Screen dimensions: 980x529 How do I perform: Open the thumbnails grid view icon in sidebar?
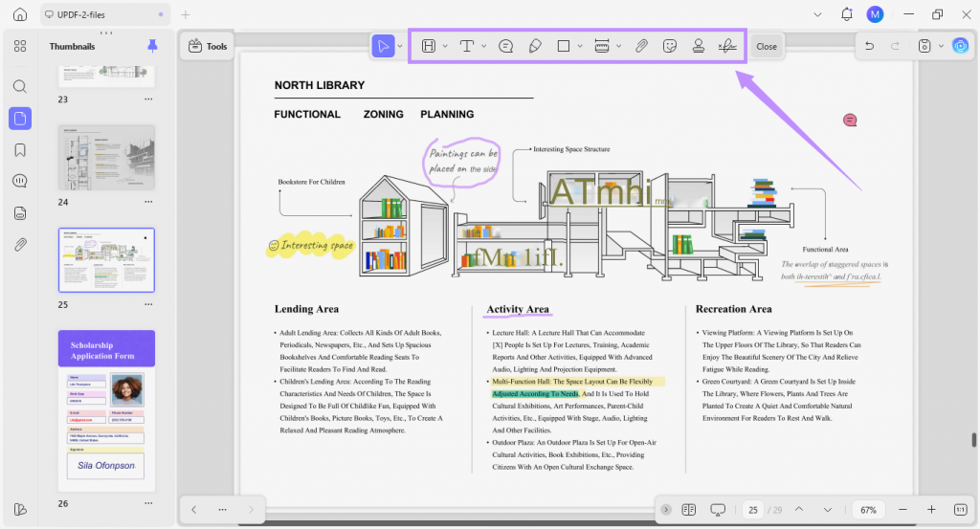pyautogui.click(x=20, y=46)
